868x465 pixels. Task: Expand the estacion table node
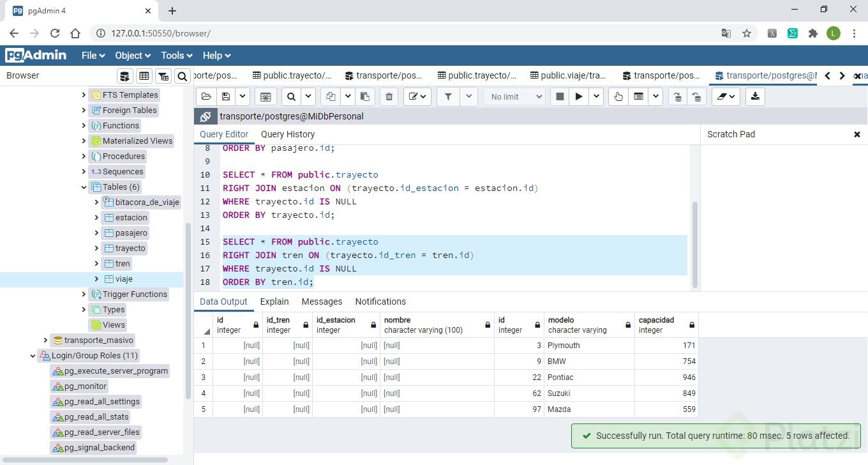coord(96,218)
